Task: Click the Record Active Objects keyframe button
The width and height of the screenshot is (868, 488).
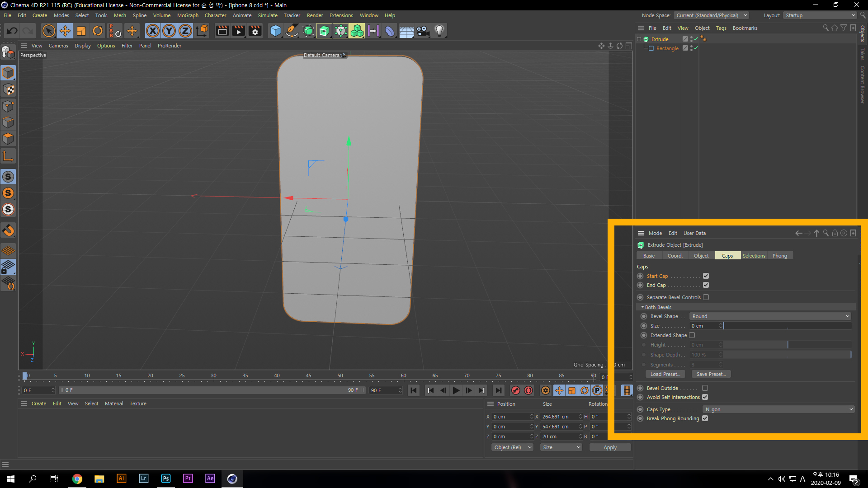Action: coord(515,390)
